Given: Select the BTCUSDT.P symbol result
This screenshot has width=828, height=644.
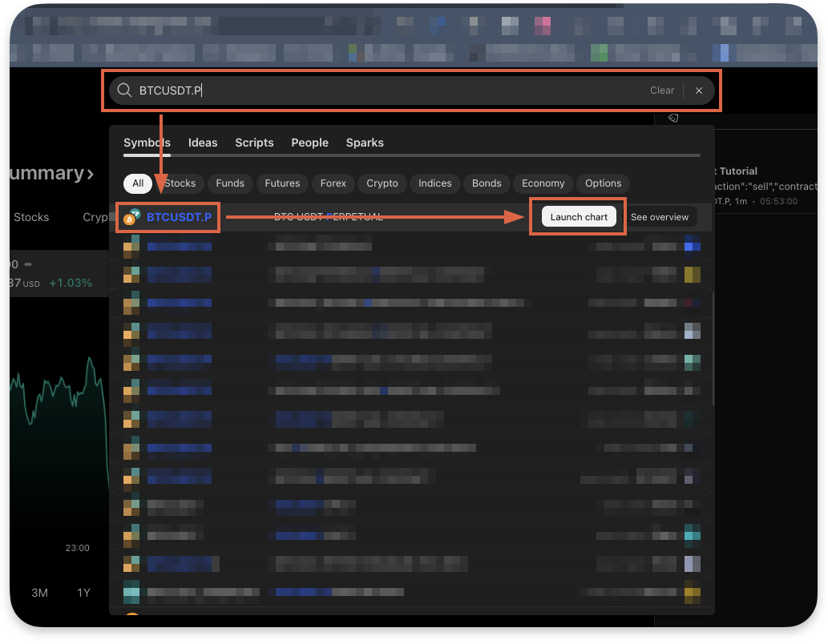Looking at the screenshot, I should (179, 217).
